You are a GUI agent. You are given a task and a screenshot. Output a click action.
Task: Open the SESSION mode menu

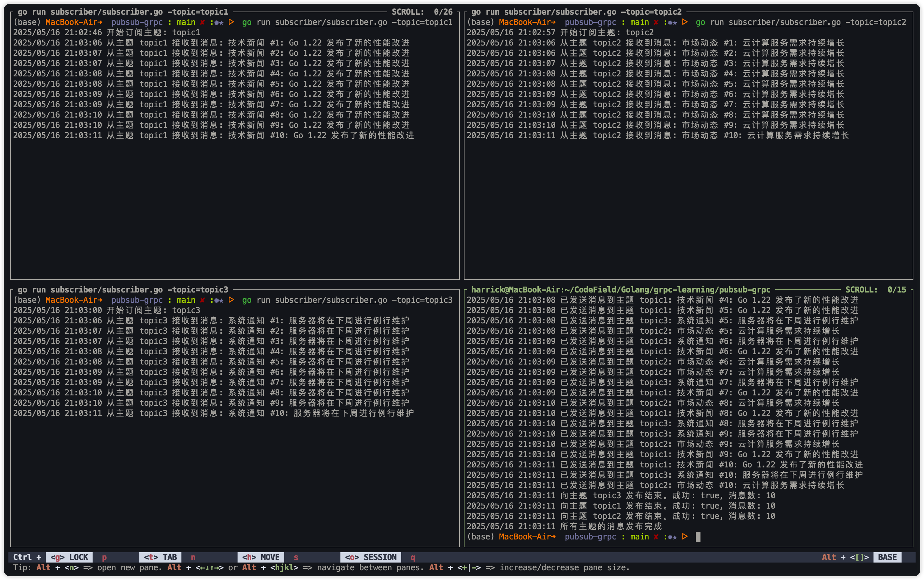[x=371, y=557]
